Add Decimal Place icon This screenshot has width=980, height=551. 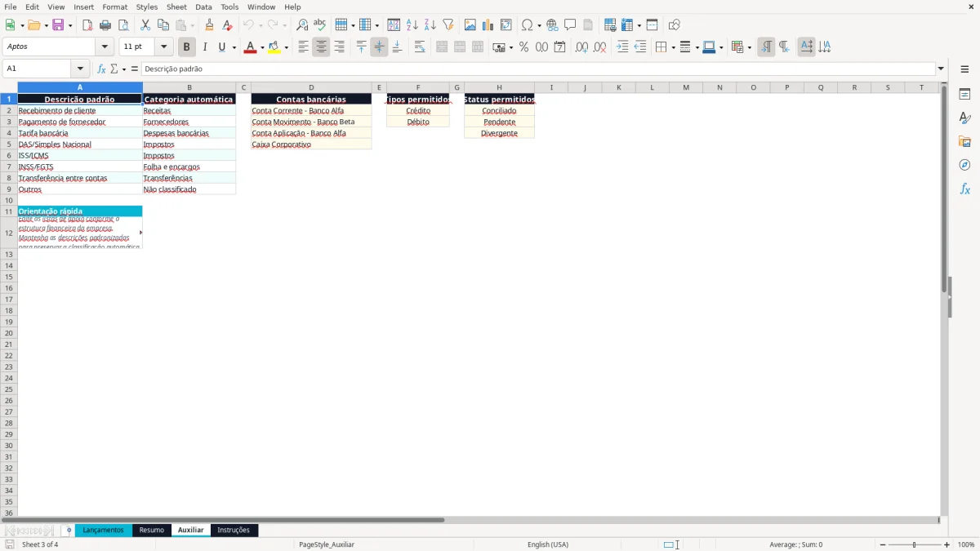581,47
